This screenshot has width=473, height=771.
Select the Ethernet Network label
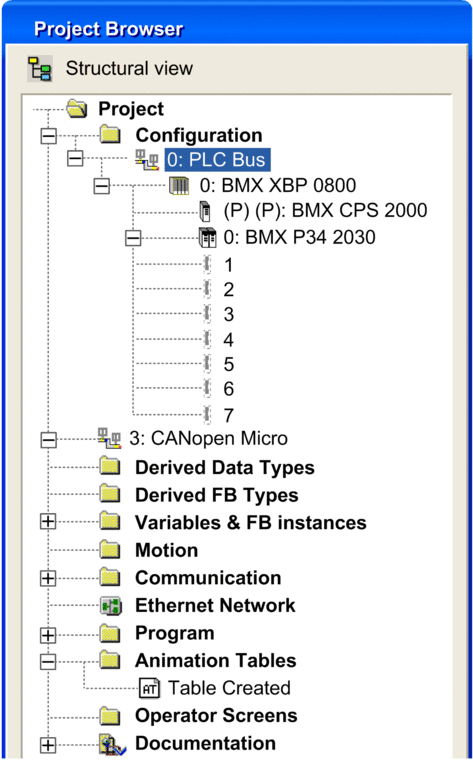tap(215, 605)
